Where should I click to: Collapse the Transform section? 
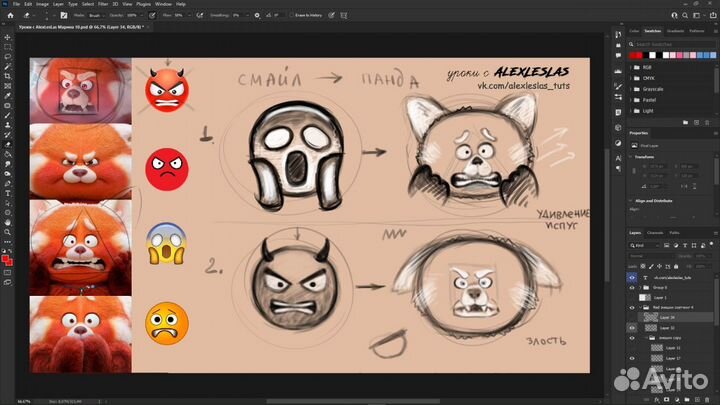point(630,157)
